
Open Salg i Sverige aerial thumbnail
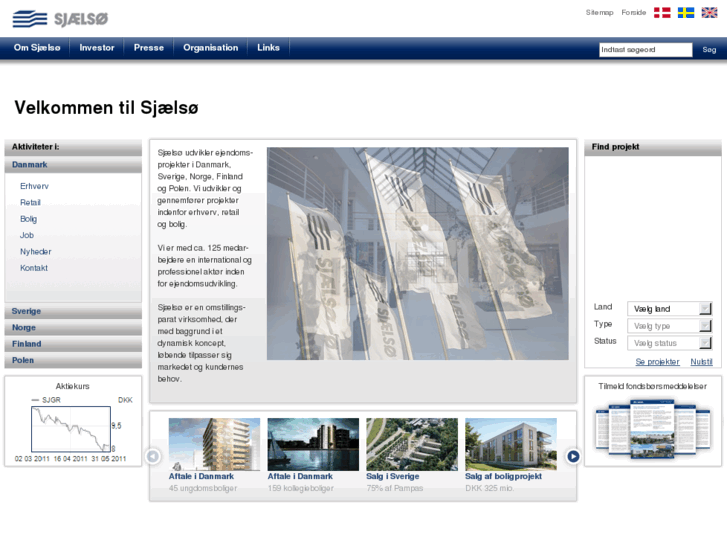[412, 444]
